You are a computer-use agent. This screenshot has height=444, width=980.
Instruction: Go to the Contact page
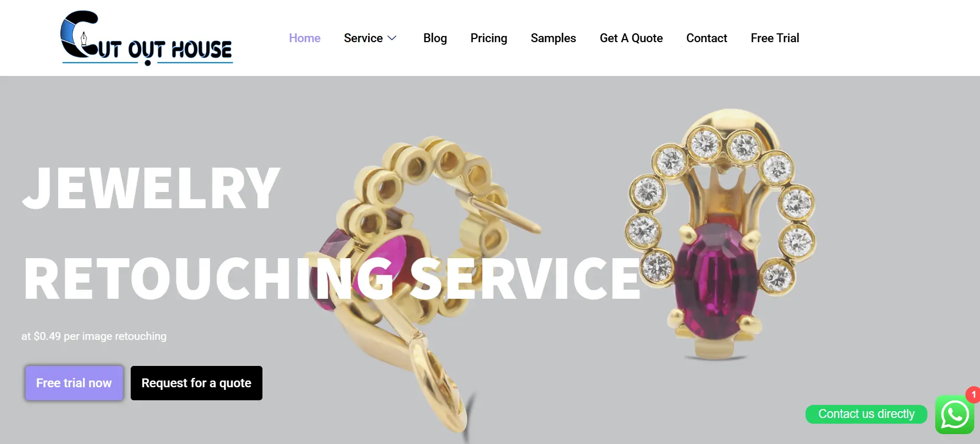pyautogui.click(x=707, y=38)
